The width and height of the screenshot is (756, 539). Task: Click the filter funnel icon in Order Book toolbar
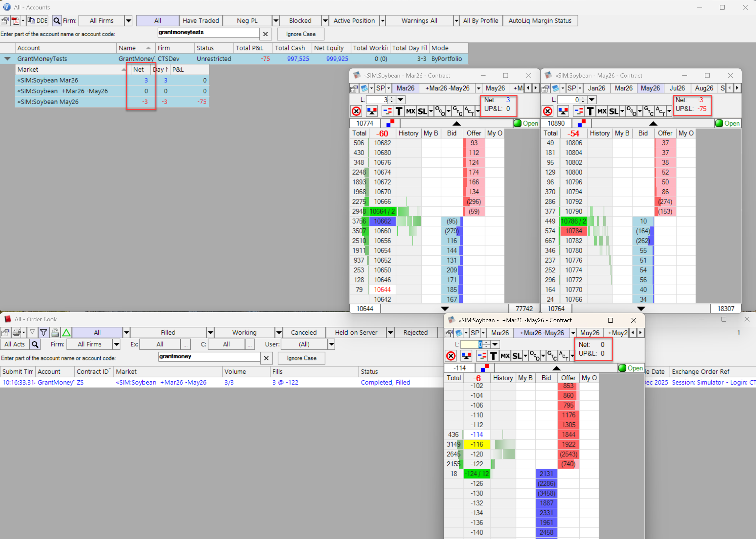[43, 332]
